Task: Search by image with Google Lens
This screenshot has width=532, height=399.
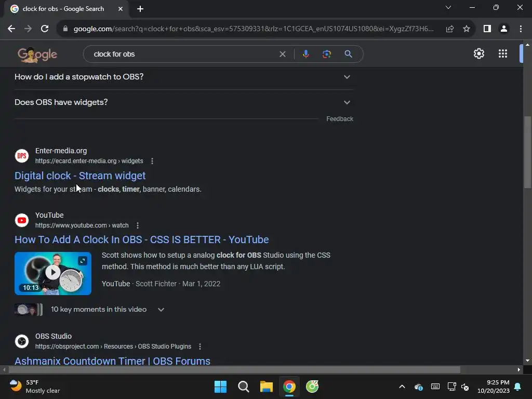Action: tap(326, 54)
